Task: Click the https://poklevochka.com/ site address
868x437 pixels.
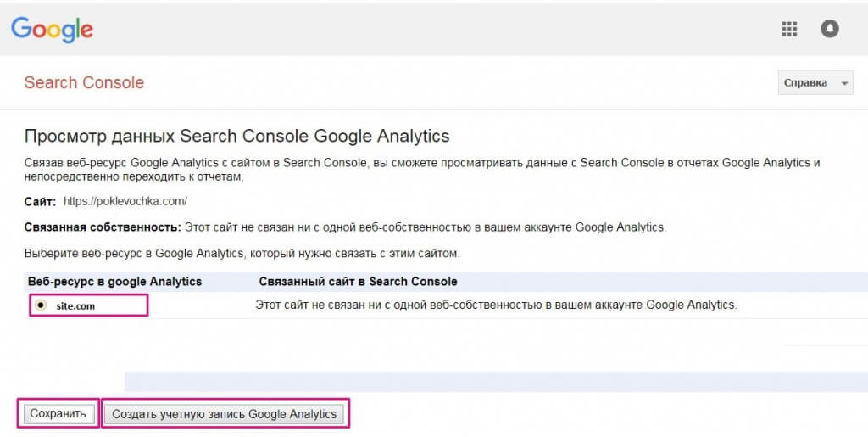Action: [x=125, y=201]
